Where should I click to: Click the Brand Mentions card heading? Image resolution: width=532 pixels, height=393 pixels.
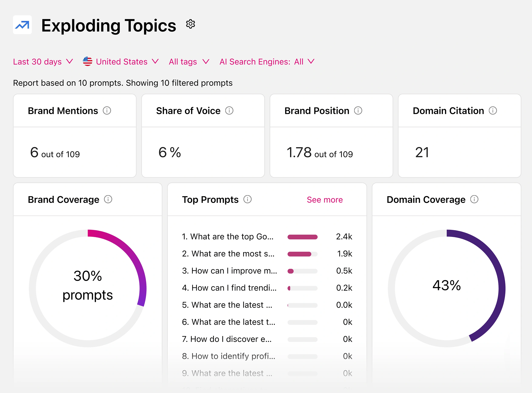point(63,111)
